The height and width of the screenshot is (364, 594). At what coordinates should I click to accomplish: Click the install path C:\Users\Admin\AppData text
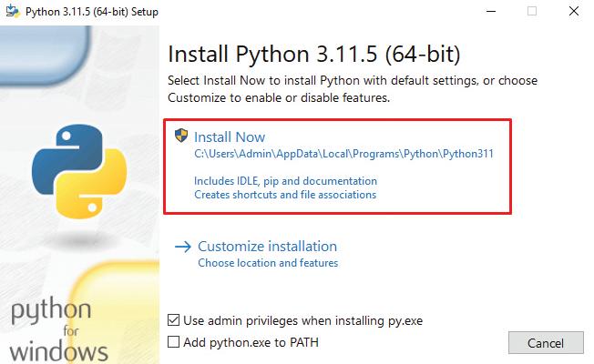343,154
